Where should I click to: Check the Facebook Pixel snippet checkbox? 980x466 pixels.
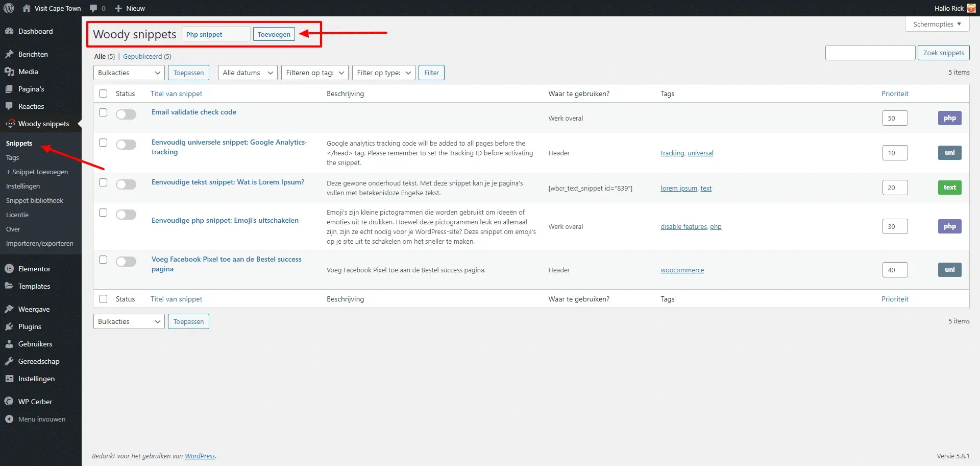[103, 260]
